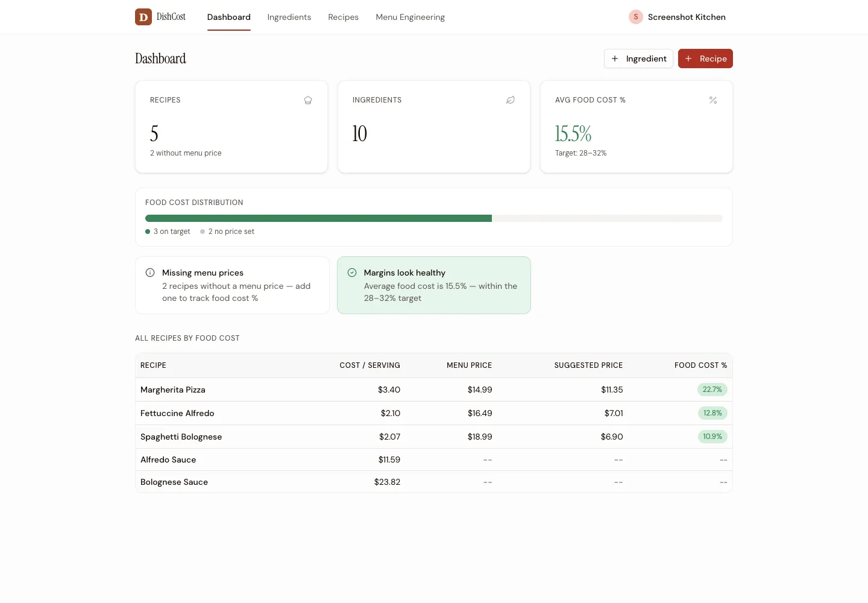The width and height of the screenshot is (868, 603).
Task: Click the $14.99 menu price cell
Action: [x=480, y=390]
